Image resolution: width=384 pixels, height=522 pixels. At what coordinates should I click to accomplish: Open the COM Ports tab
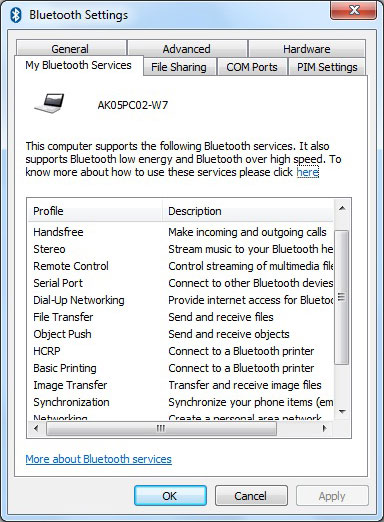pos(252,67)
